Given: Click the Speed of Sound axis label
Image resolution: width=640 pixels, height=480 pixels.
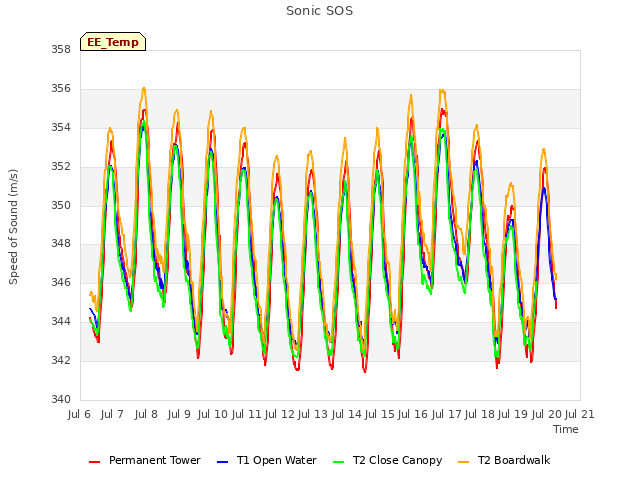Looking at the screenshot, I should 13,227.
